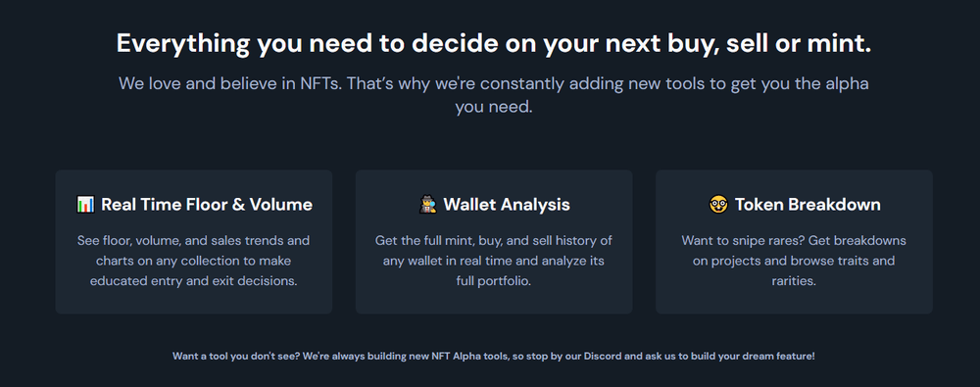Image resolution: width=980 pixels, height=387 pixels.
Task: Click the wallet mint history description text
Action: pos(494,261)
